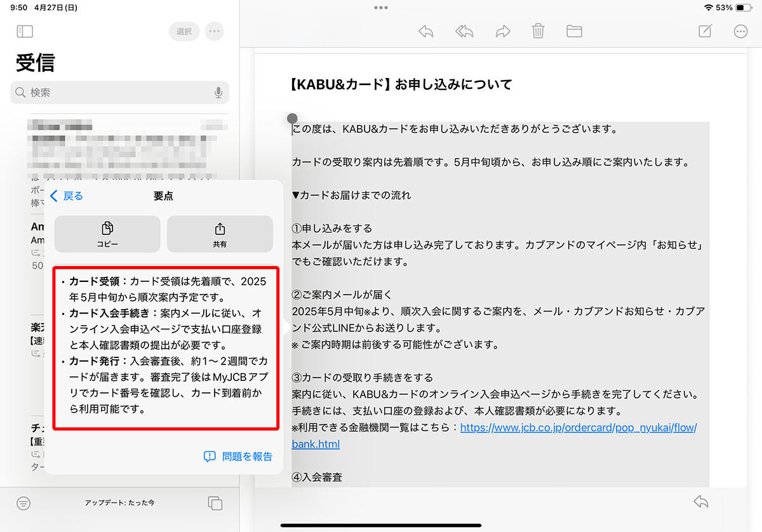Image resolution: width=762 pixels, height=532 pixels.
Task: Tap the 9:50 clock in status bar
Action: click(x=19, y=8)
